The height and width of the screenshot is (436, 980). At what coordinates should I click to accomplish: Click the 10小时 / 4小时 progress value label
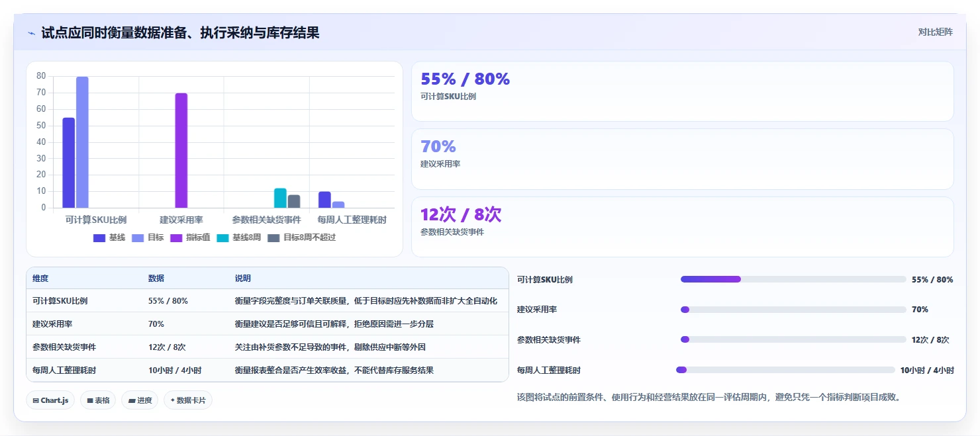[927, 371]
